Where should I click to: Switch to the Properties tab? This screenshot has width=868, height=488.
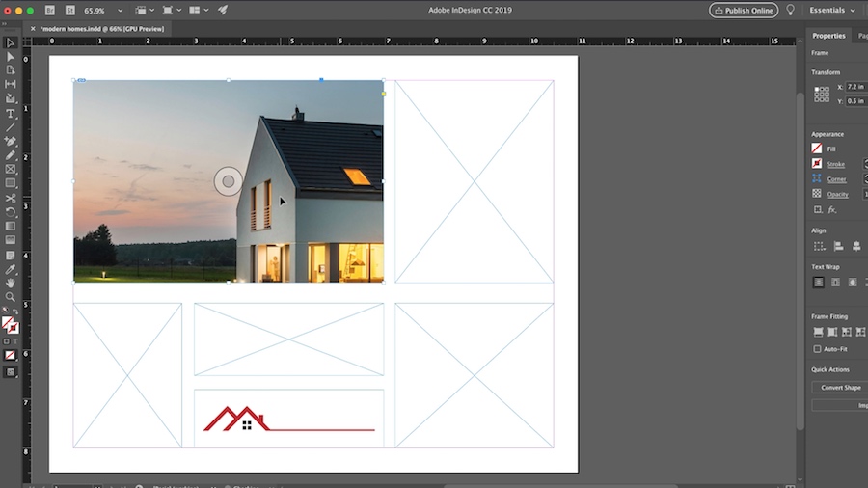tap(828, 36)
